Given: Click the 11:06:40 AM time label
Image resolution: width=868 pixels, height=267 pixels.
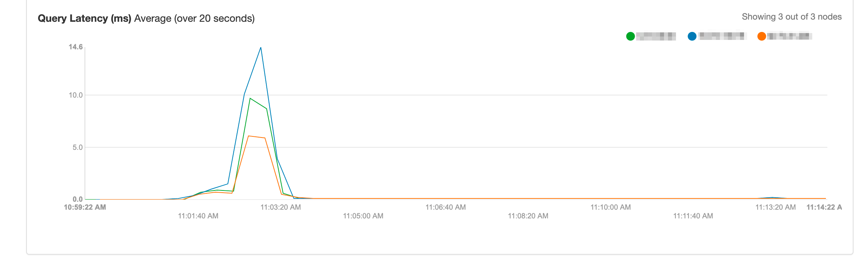Looking at the screenshot, I should click(x=446, y=207).
